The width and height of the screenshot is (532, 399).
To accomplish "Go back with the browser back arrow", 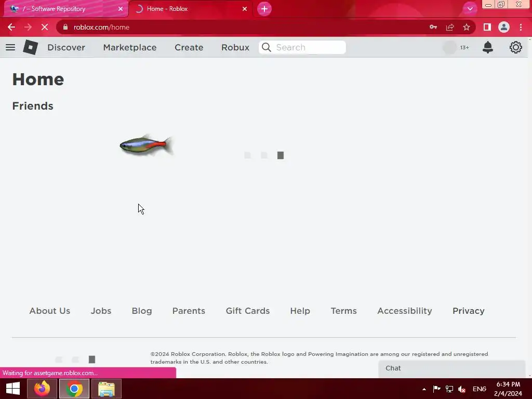I will tap(11, 27).
